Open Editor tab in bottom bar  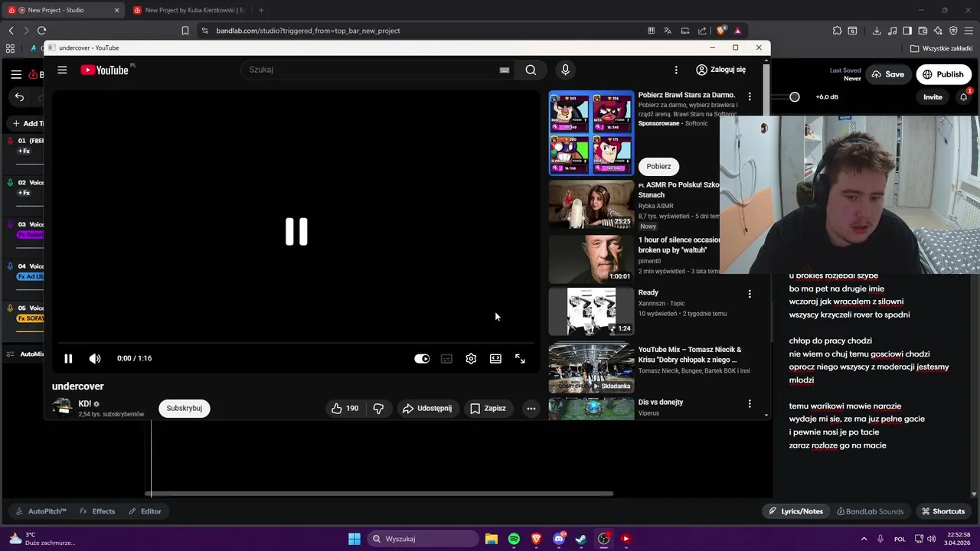click(145, 511)
